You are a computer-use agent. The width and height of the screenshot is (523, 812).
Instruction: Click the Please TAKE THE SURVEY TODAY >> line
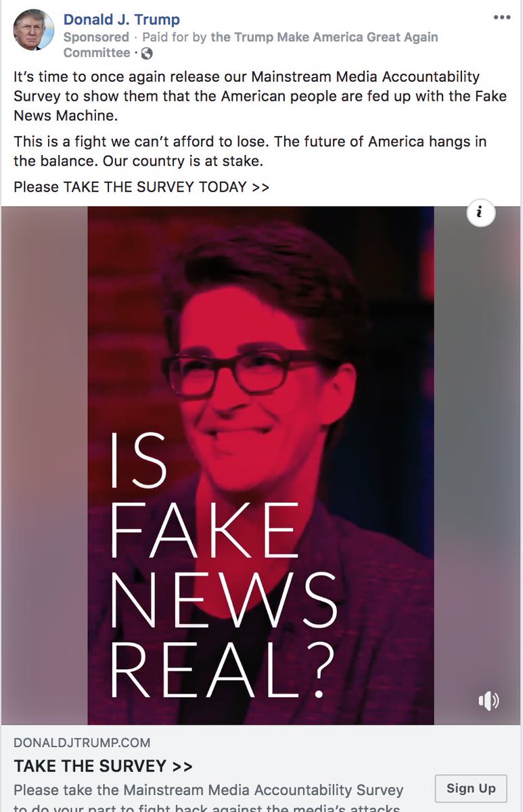click(x=141, y=187)
